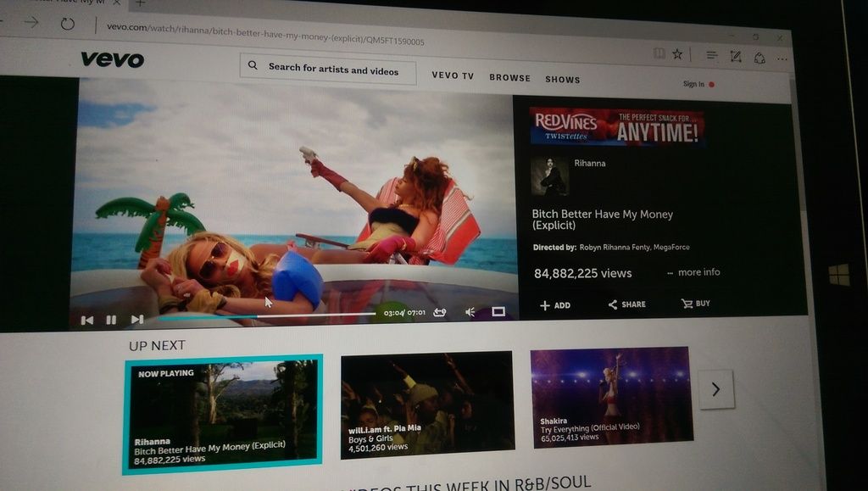Click the BUY button

click(696, 304)
